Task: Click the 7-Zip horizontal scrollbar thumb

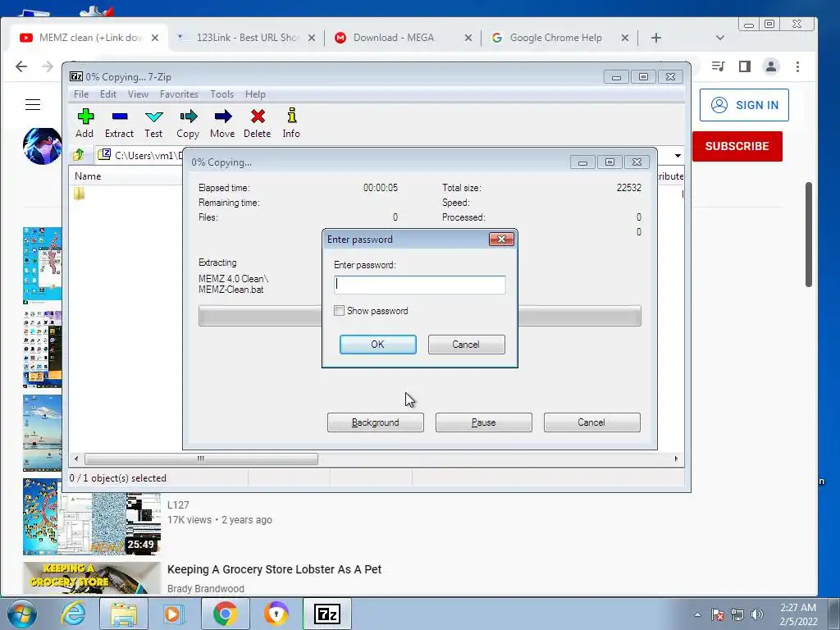Action: click(201, 459)
